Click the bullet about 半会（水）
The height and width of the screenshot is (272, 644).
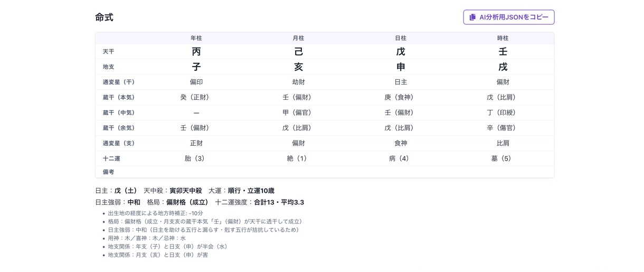point(169,247)
